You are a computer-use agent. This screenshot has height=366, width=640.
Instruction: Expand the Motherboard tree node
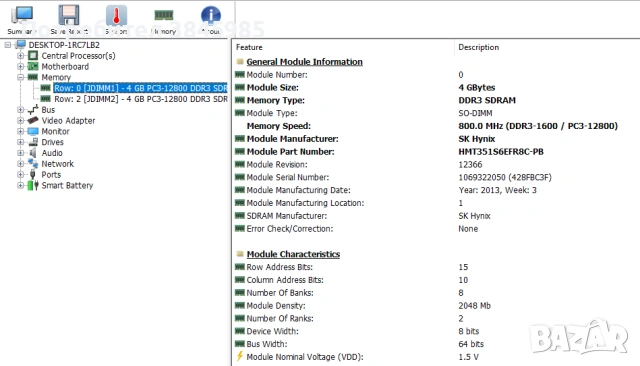click(x=20, y=67)
